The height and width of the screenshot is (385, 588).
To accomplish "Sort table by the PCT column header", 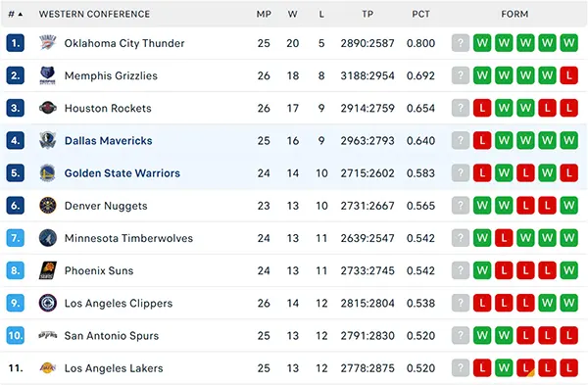I will [420, 15].
